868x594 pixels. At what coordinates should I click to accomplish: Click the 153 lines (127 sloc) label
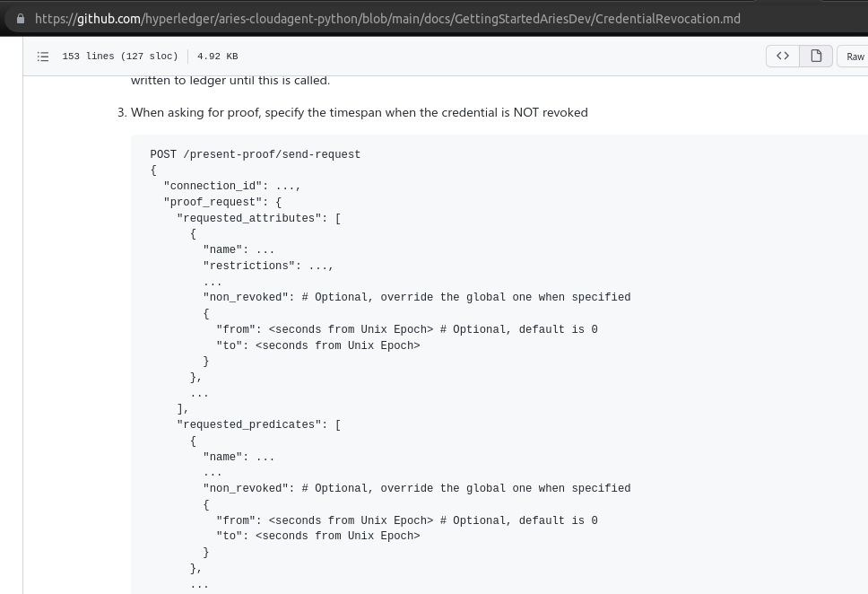[x=120, y=56]
